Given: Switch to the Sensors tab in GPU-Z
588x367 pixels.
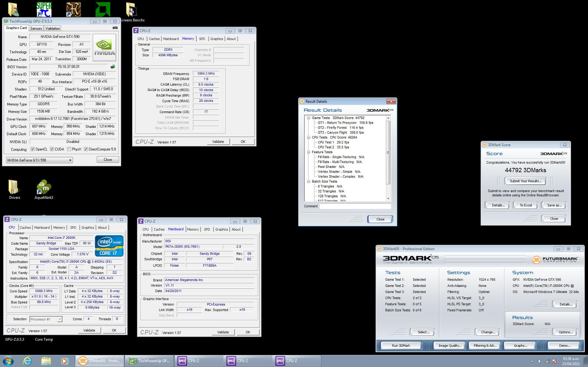Looking at the screenshot, I should (36, 28).
